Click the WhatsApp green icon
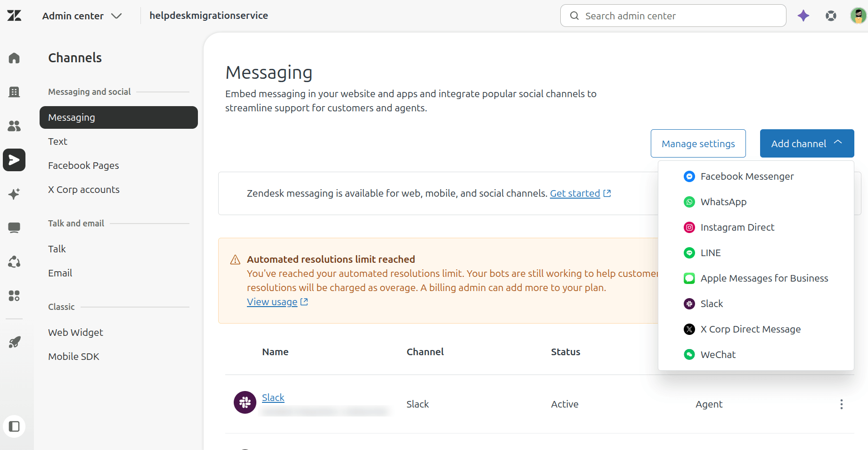This screenshot has width=868, height=450. click(x=689, y=202)
